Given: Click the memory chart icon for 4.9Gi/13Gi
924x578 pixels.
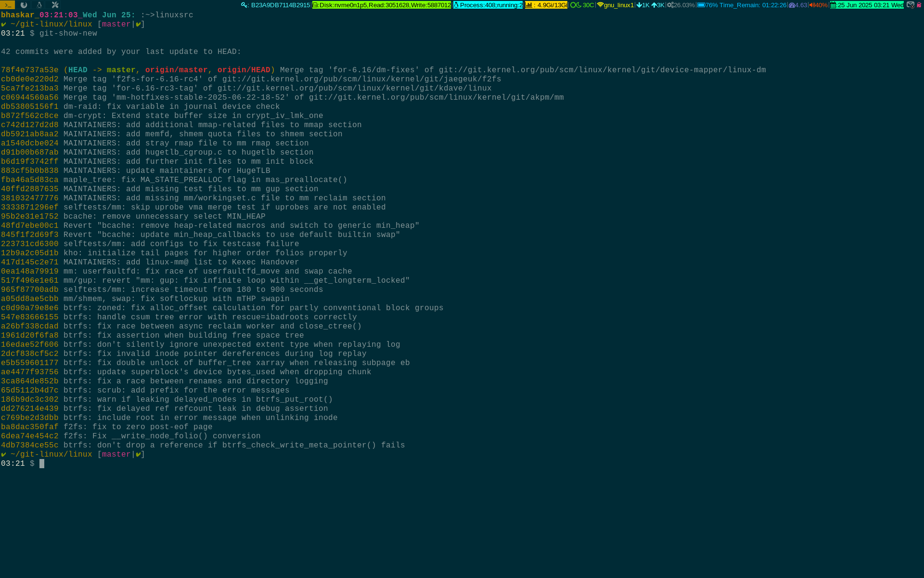Looking at the screenshot, I should (x=529, y=5).
